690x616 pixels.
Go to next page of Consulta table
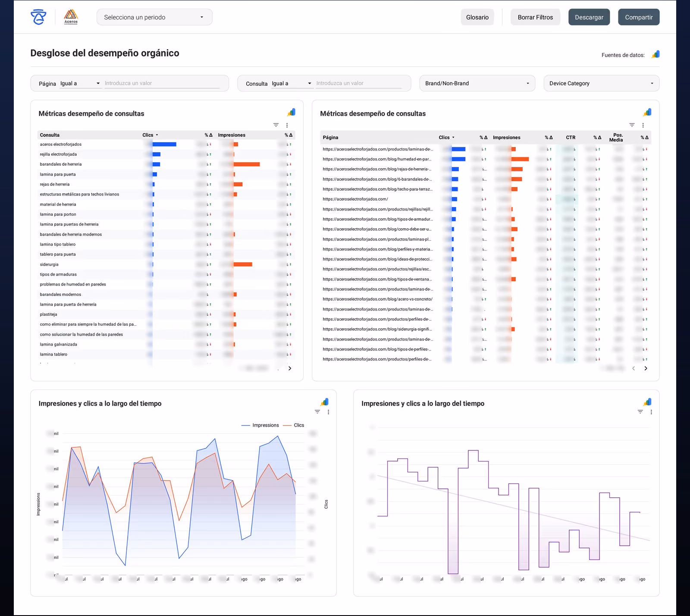tap(290, 368)
